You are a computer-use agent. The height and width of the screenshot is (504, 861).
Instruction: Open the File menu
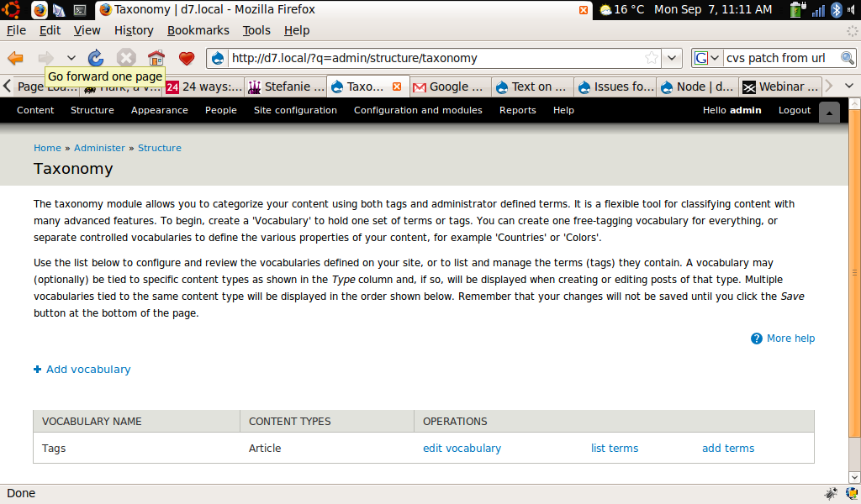click(16, 31)
